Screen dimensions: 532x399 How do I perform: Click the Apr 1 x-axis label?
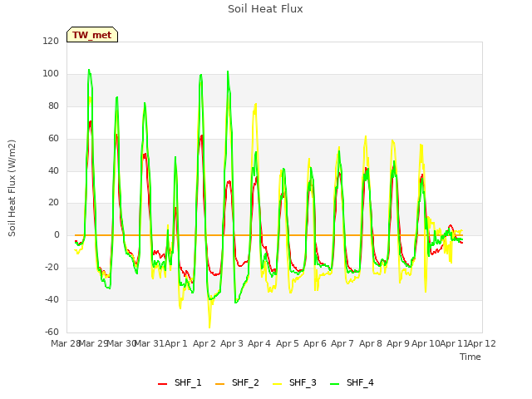pyautogui.click(x=176, y=343)
